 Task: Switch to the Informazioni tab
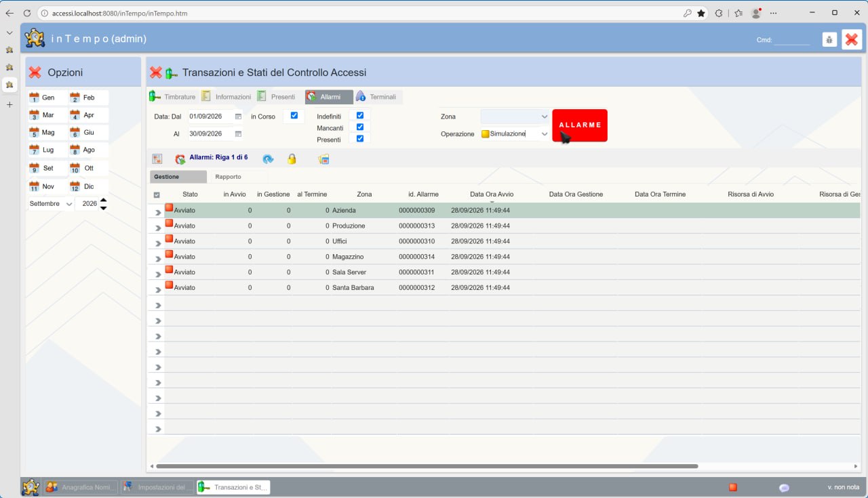[x=226, y=97]
